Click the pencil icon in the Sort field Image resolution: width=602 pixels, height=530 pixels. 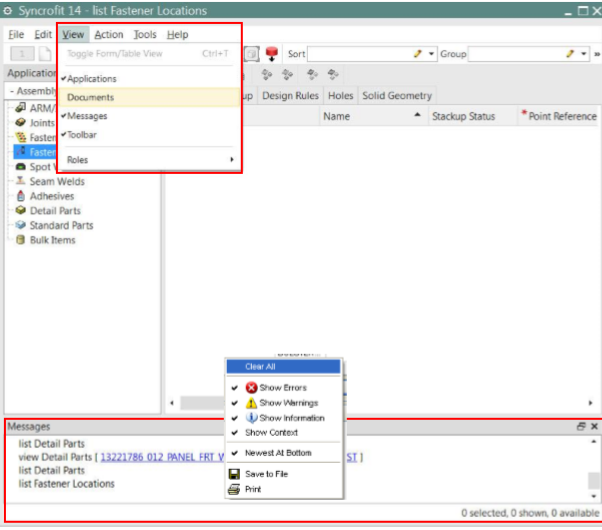tap(417, 54)
